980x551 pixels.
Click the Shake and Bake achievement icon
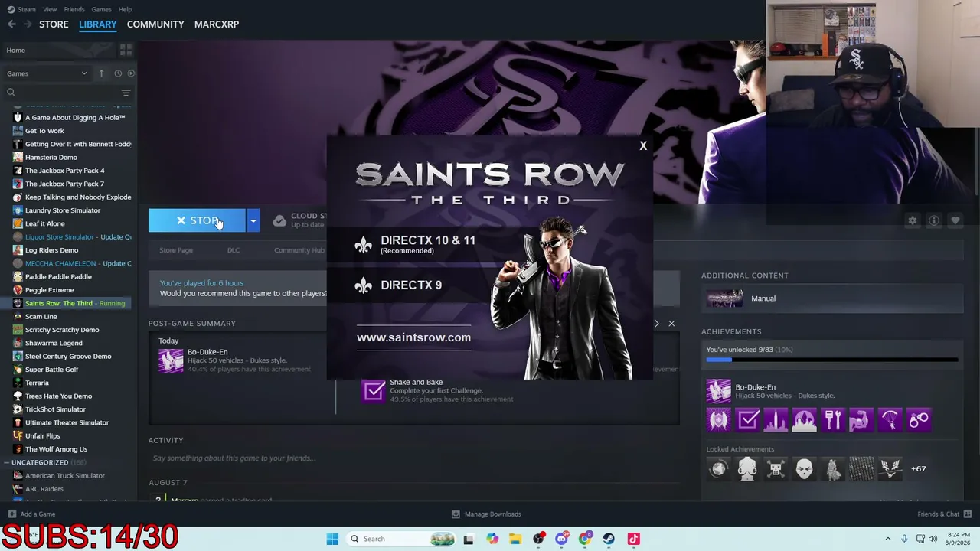point(374,391)
